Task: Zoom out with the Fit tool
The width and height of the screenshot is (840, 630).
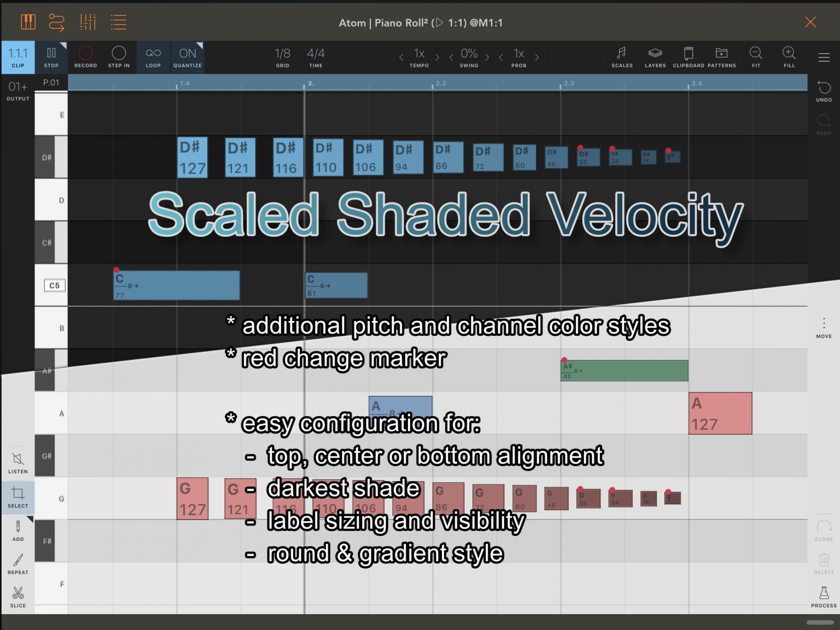Action: (756, 57)
